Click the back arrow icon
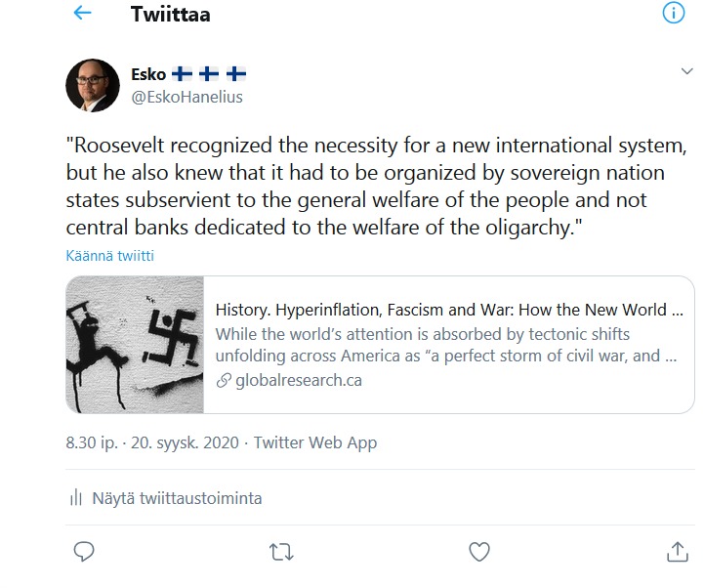The image size is (704, 588). (83, 14)
